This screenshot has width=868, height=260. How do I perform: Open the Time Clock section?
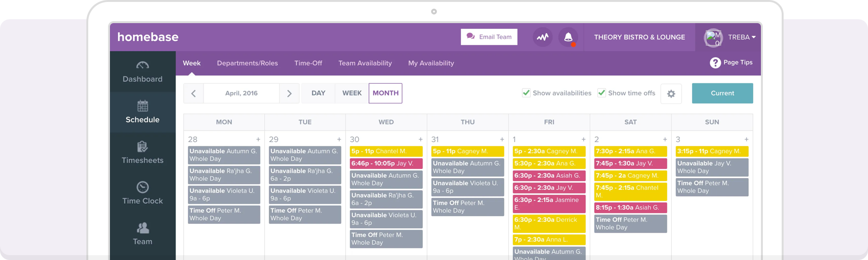(x=142, y=193)
